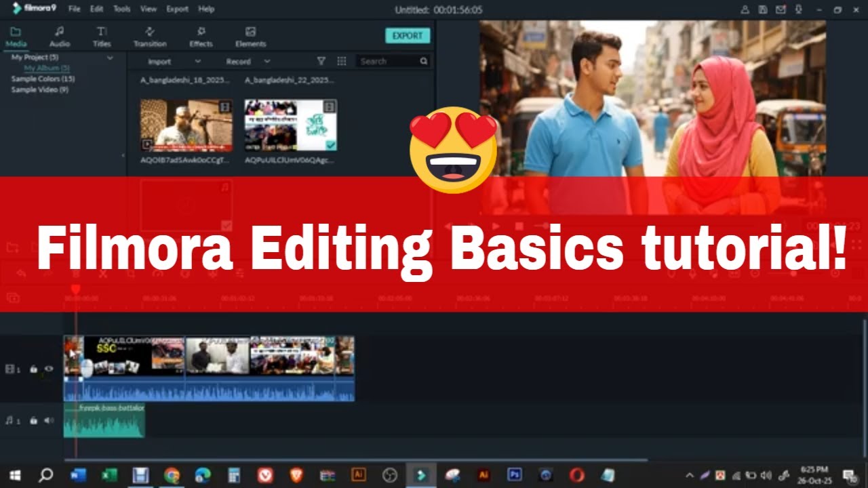868x488 pixels.
Task: Click the teal EXPORT button
Action: [408, 36]
